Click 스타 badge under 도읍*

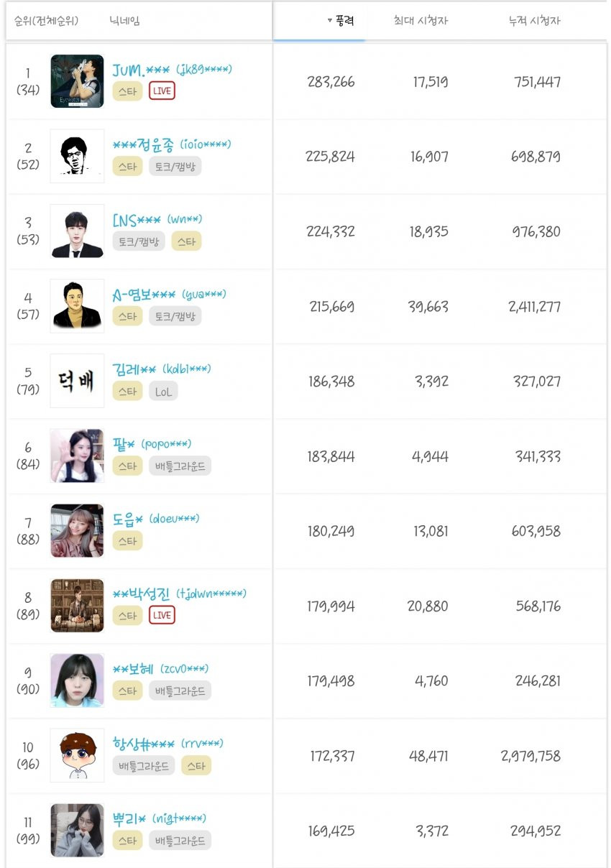127,540
